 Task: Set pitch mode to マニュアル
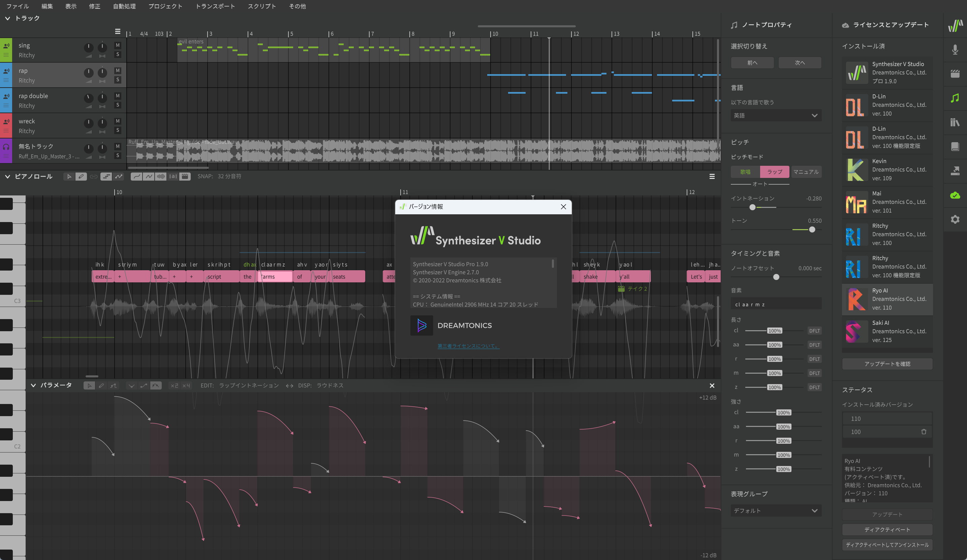coord(806,172)
